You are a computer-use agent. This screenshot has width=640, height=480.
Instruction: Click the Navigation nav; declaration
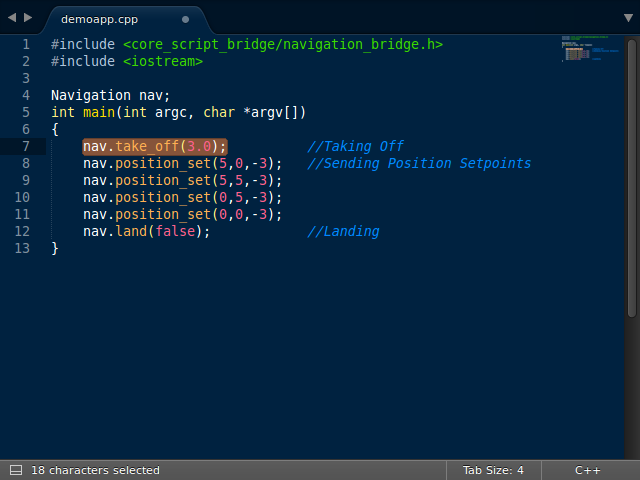(111, 95)
